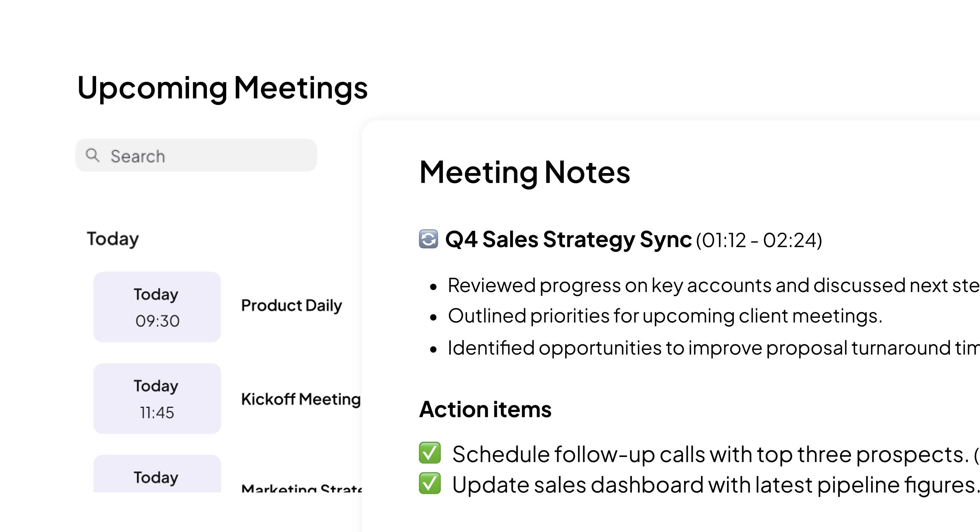980x532 pixels.
Task: Open the Product Daily meeting
Action: (x=291, y=306)
